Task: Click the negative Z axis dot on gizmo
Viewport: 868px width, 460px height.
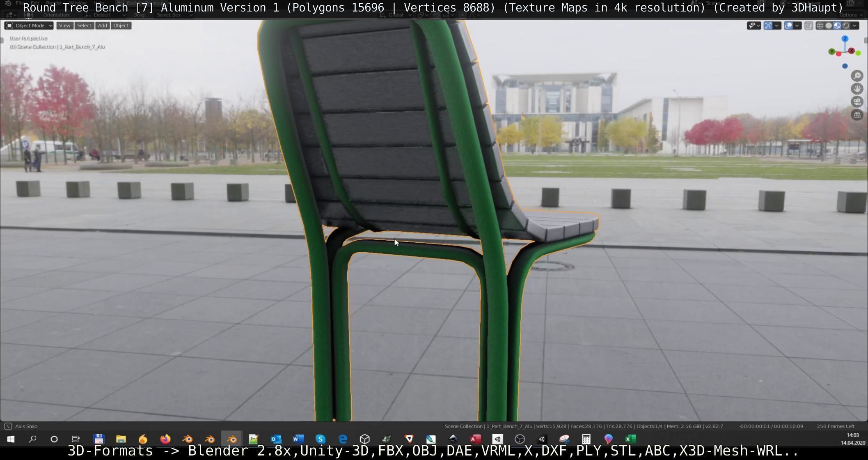Action: click(x=845, y=66)
